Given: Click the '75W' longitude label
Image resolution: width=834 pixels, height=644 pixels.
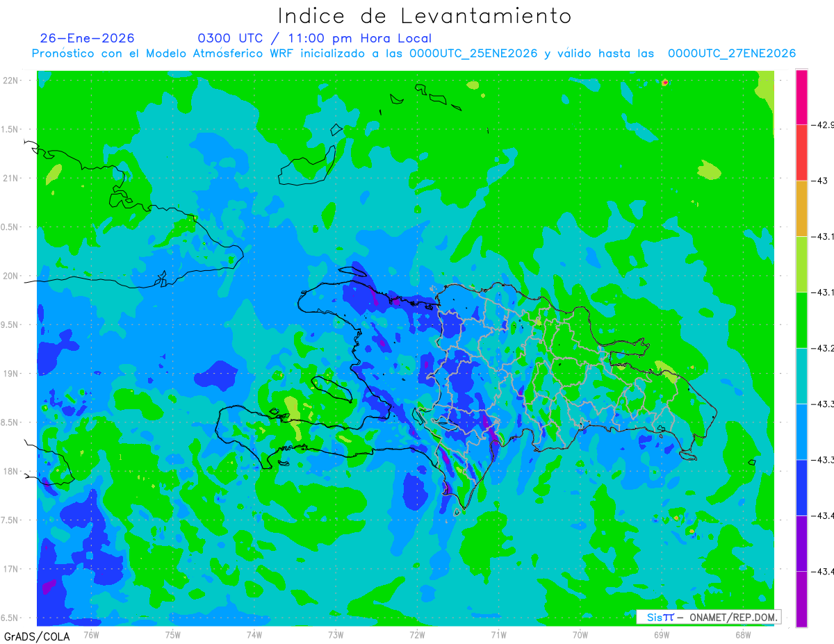Looking at the screenshot, I should [172, 635].
